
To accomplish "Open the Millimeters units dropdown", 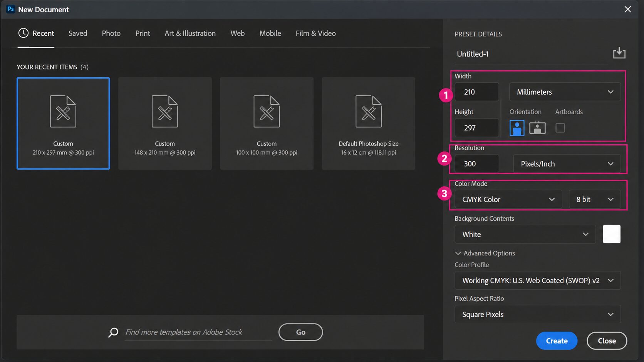I will 565,92.
